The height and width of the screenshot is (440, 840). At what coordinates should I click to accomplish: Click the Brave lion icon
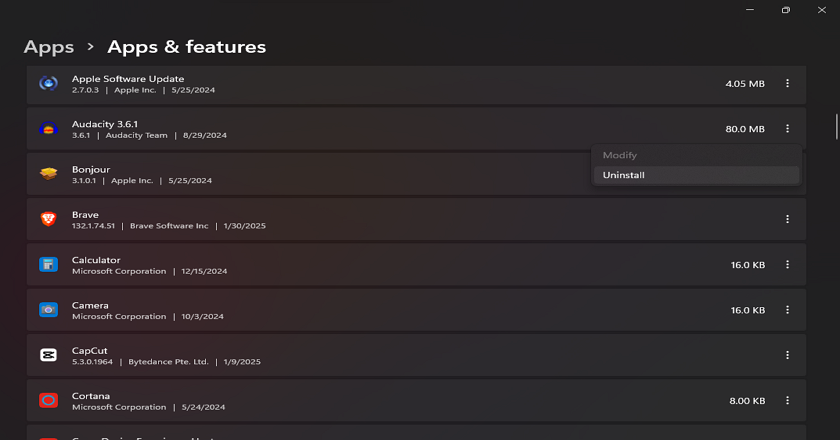(48, 219)
